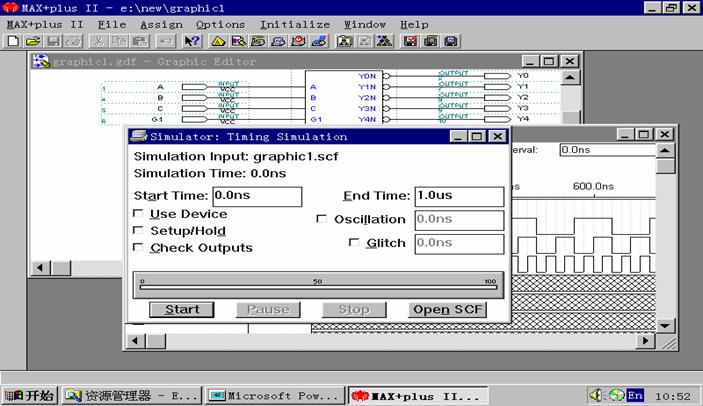Click the Undo toolbar icon
Viewport: 703px width, 406px height.
point(165,41)
